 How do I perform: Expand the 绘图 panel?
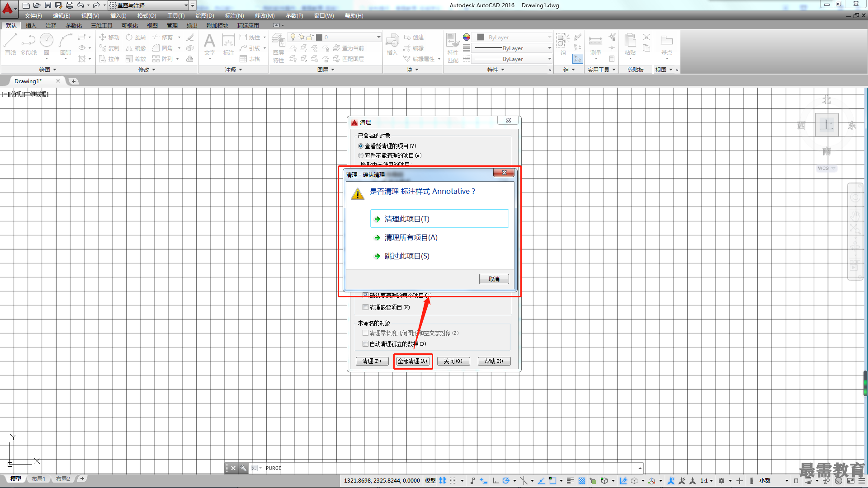tap(47, 70)
